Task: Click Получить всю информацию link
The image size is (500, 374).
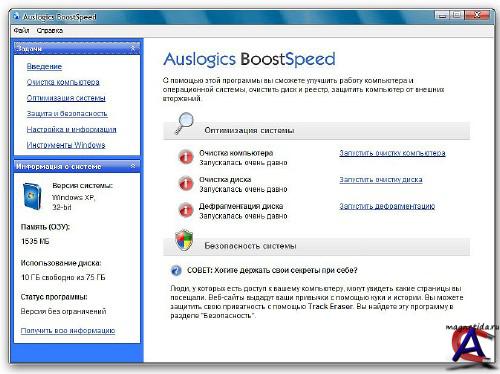Action: pos(68,330)
